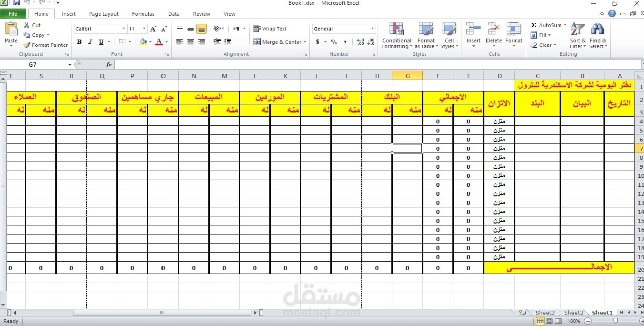Apply comma style number format
644x326 pixels.
click(x=345, y=42)
